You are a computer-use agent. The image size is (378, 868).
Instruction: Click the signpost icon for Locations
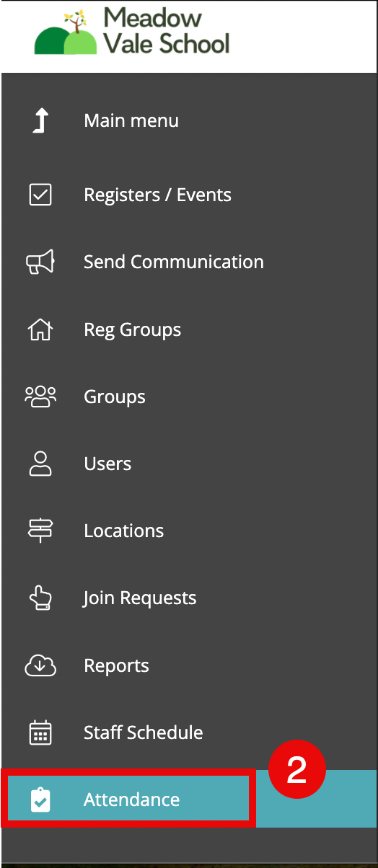tap(40, 531)
